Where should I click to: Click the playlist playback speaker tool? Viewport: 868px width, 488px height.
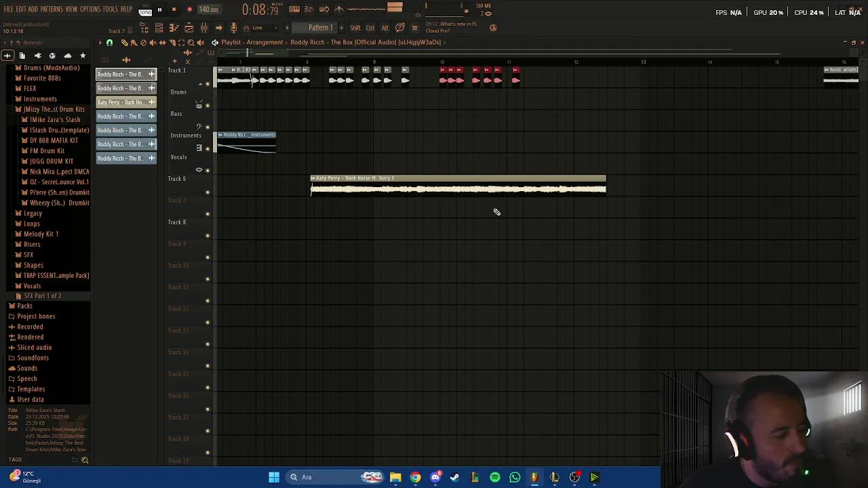[200, 43]
